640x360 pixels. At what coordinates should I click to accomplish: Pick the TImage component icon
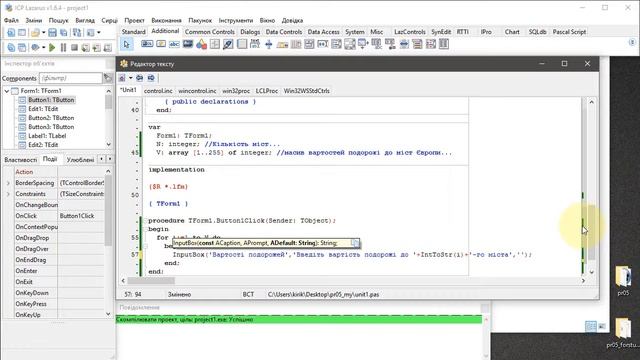click(188, 44)
